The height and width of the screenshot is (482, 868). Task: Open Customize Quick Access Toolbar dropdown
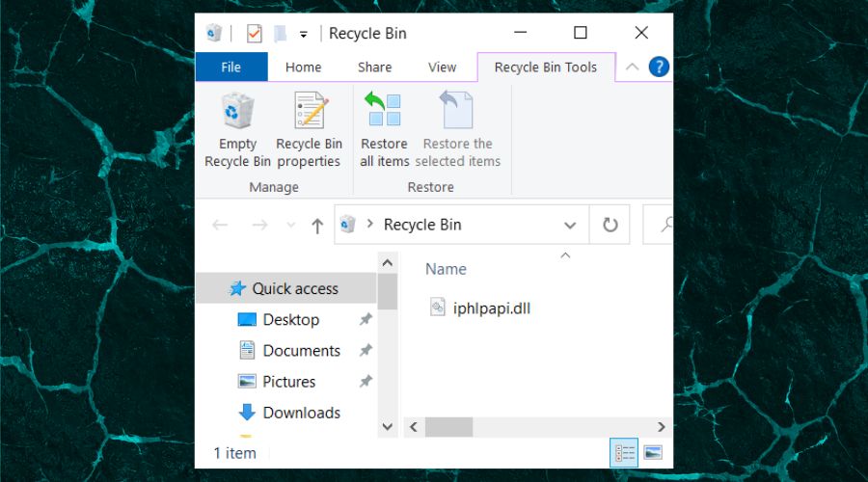(x=304, y=35)
